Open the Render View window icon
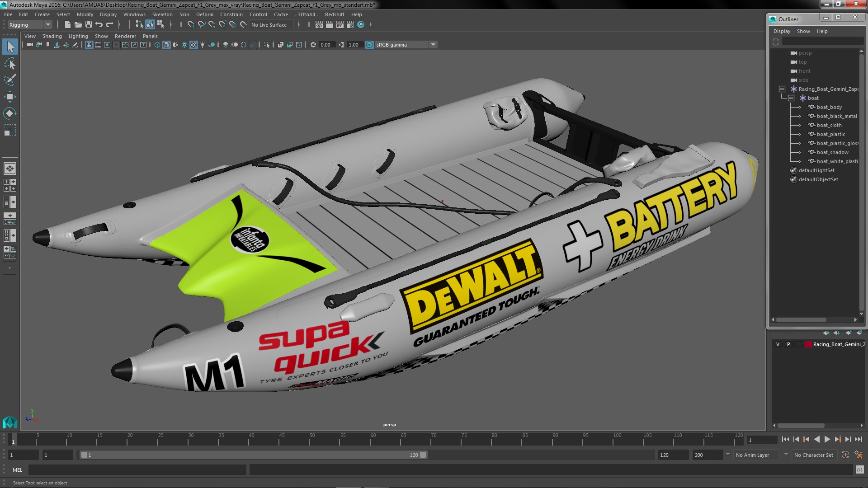This screenshot has height=488, width=868. point(319,25)
